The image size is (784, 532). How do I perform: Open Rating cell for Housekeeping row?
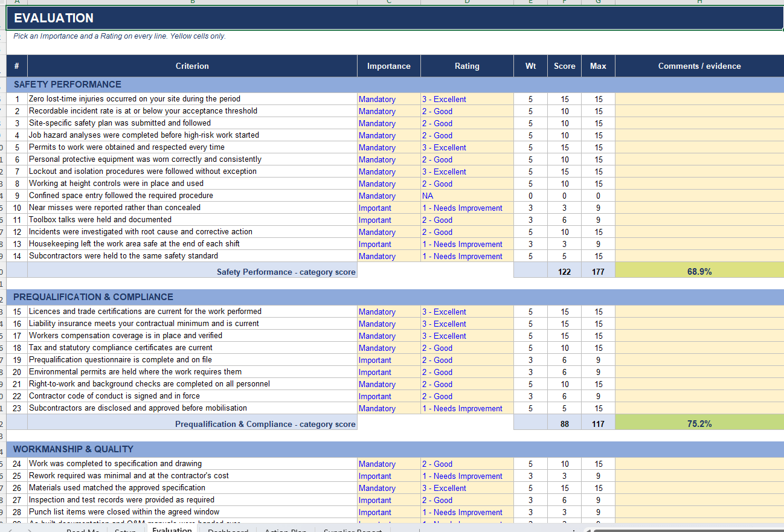467,244
